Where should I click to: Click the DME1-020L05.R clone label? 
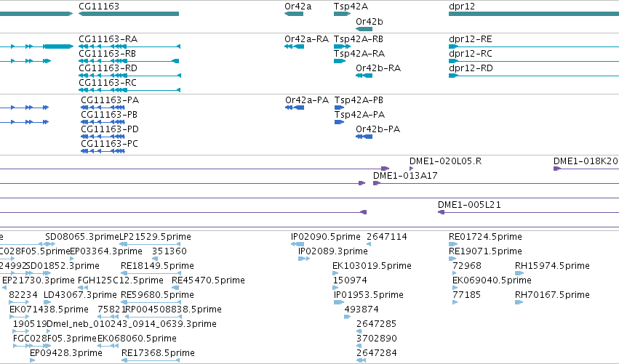446,161
